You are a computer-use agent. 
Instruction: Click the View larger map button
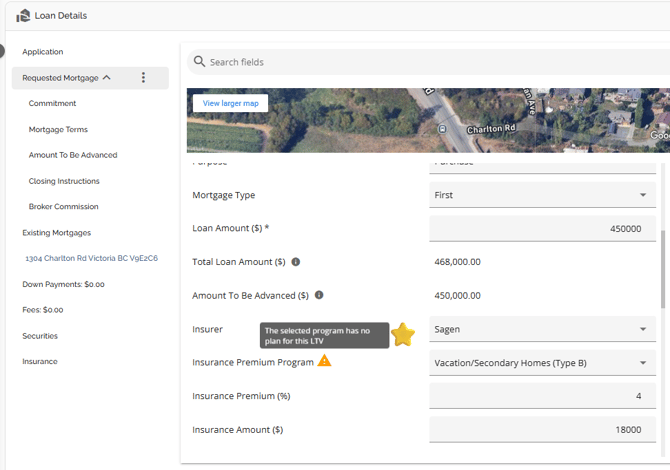[230, 103]
